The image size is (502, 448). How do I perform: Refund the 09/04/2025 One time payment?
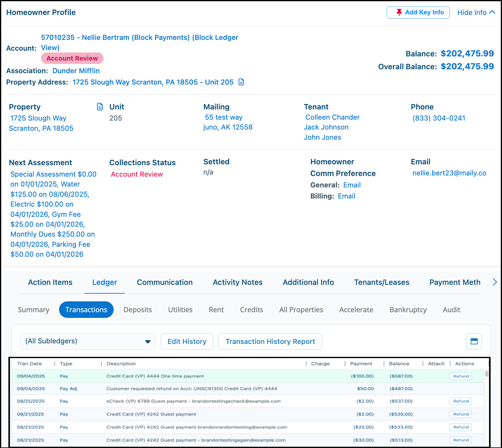click(x=461, y=376)
